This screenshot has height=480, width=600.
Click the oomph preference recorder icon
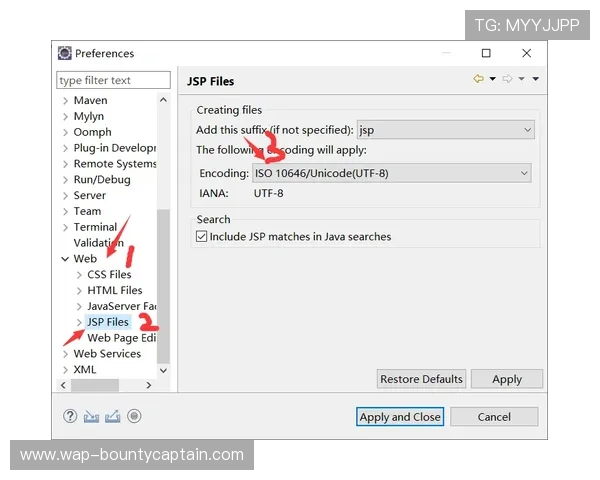click(x=134, y=416)
